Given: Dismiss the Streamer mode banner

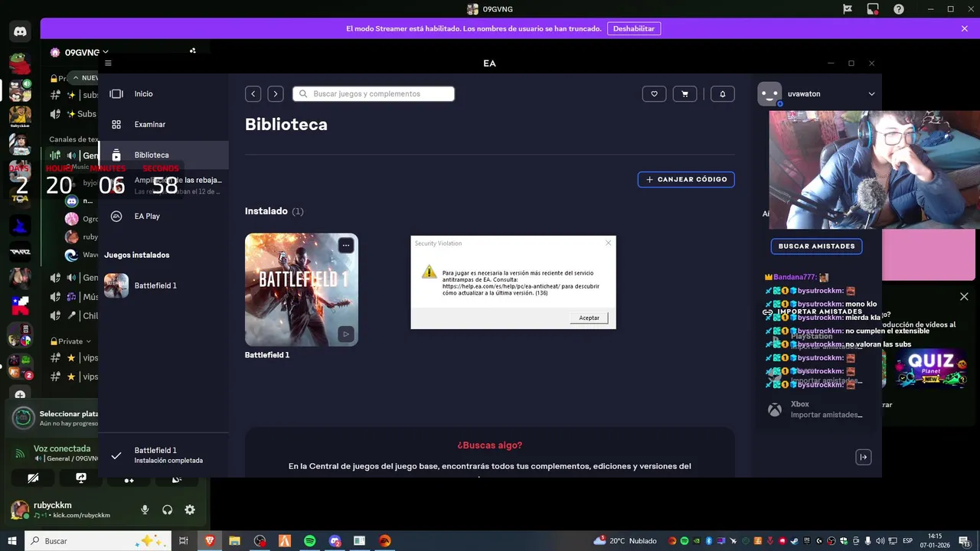Looking at the screenshot, I should pyautogui.click(x=964, y=28).
